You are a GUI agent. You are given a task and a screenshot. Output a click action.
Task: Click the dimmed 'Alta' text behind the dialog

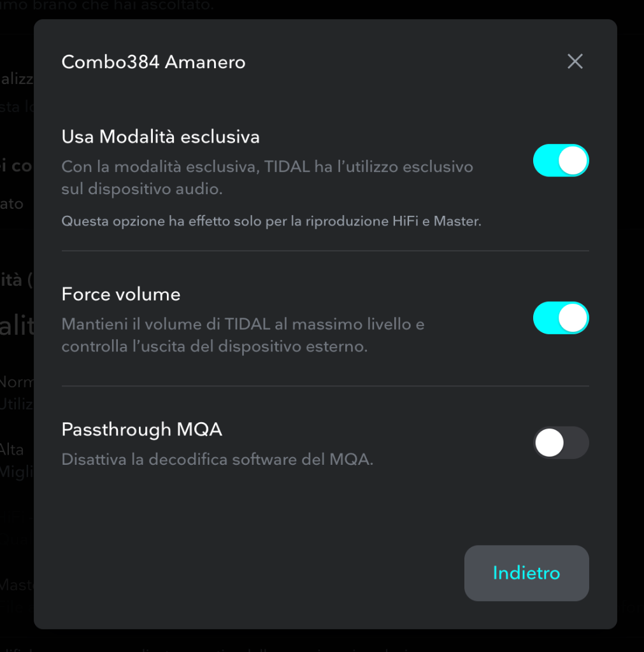pyautogui.click(x=11, y=450)
